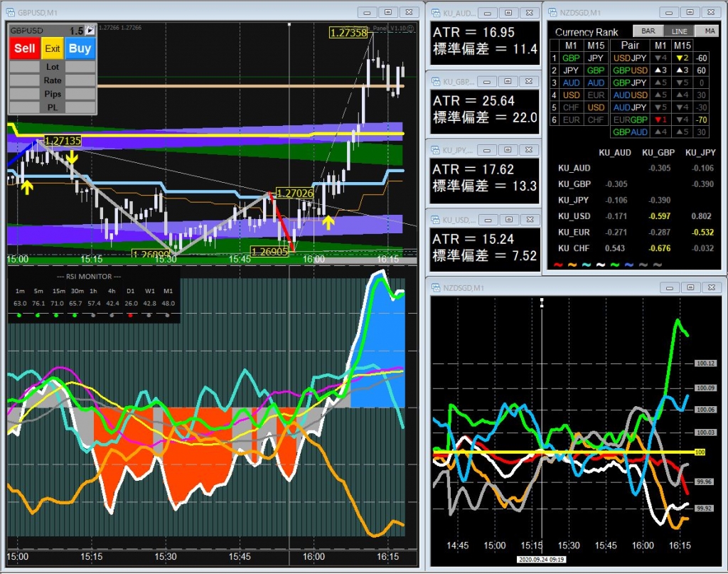Image resolution: width=728 pixels, height=574 pixels.
Task: Switch Currency Rank to MA view
Action: (x=709, y=31)
